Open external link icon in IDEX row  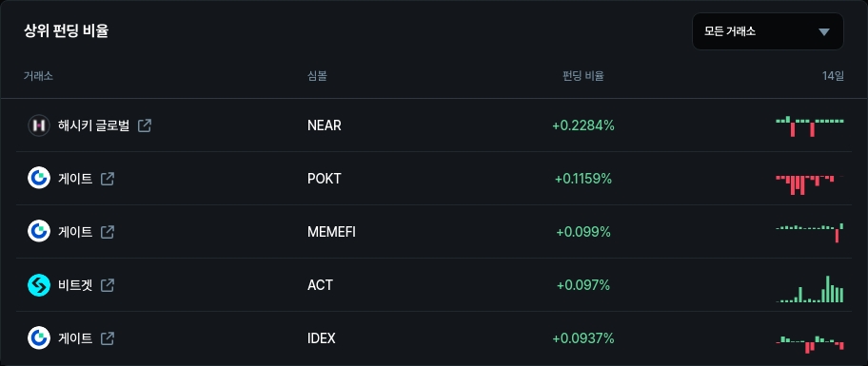point(108,337)
